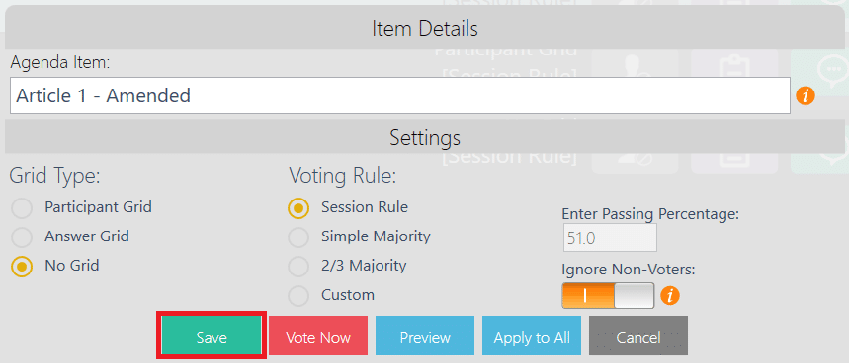
Task: Pick the Custom voting rule
Action: (299, 296)
